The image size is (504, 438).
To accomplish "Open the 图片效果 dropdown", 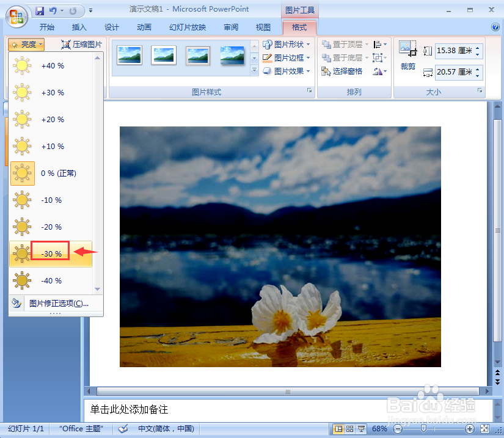I will coord(287,71).
